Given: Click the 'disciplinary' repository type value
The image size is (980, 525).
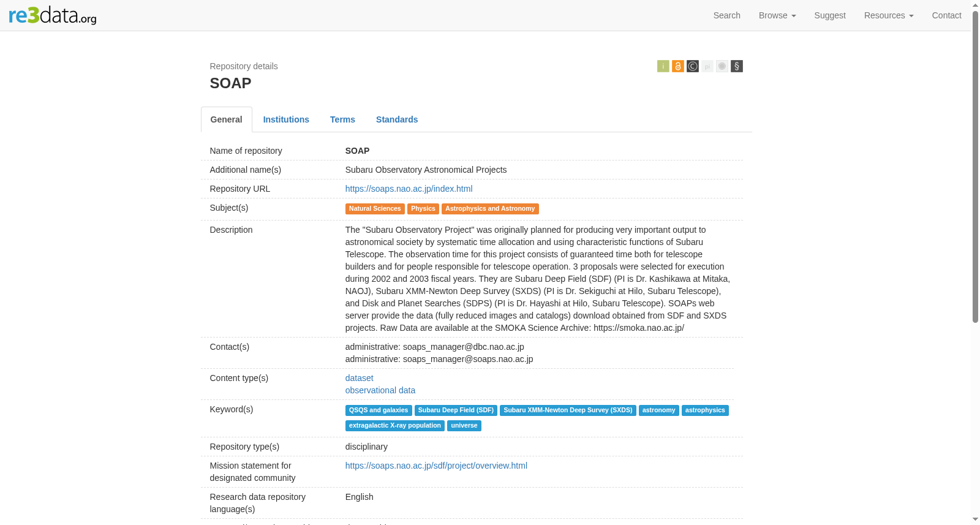Looking at the screenshot, I should [x=366, y=447].
